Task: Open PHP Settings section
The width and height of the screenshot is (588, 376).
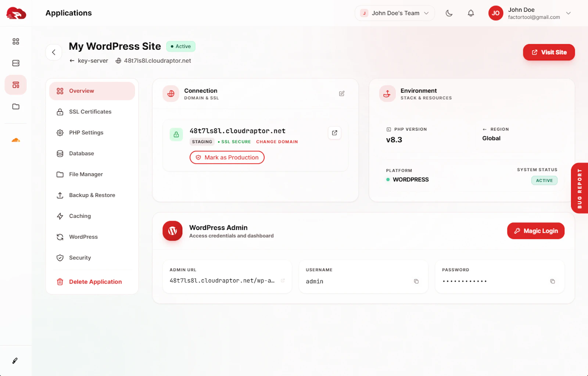Action: (x=92, y=133)
